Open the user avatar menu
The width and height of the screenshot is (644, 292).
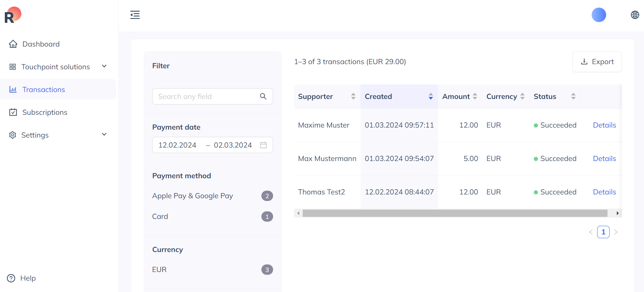click(x=599, y=15)
